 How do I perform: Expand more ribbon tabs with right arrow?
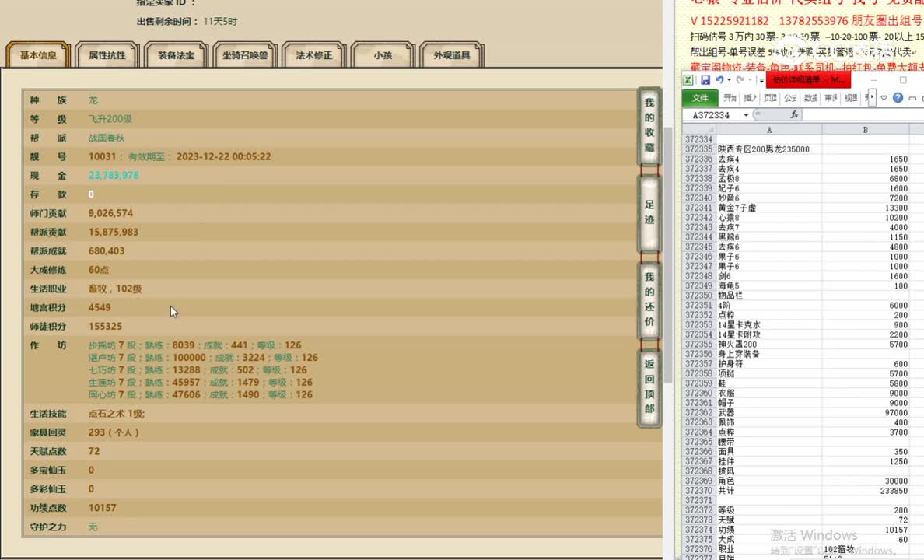click(x=873, y=98)
